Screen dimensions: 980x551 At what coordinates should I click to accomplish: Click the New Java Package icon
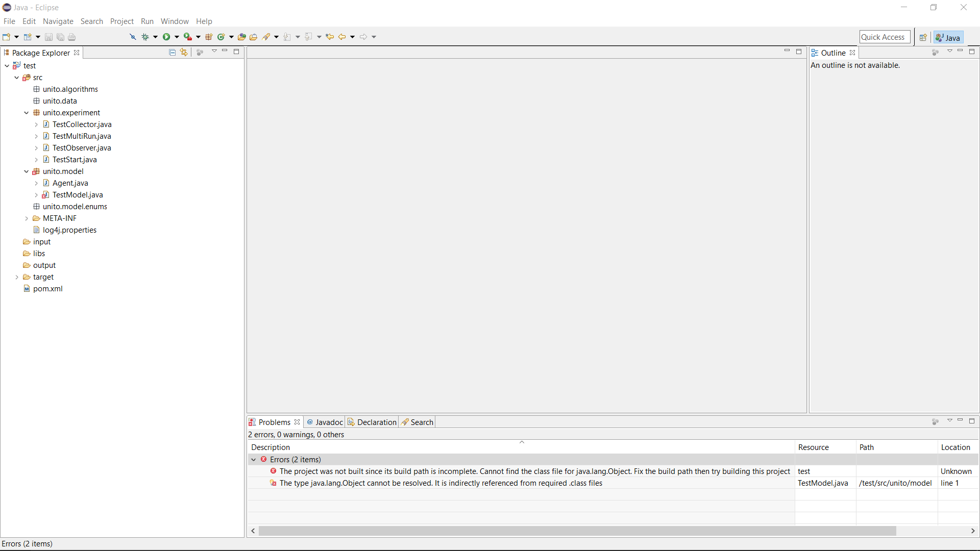[x=209, y=37]
